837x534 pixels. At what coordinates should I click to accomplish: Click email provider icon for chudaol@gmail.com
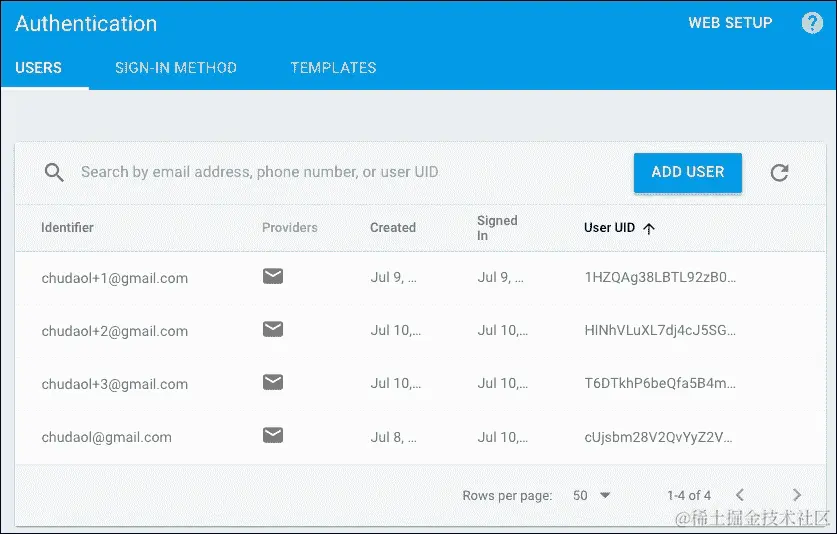click(x=273, y=435)
